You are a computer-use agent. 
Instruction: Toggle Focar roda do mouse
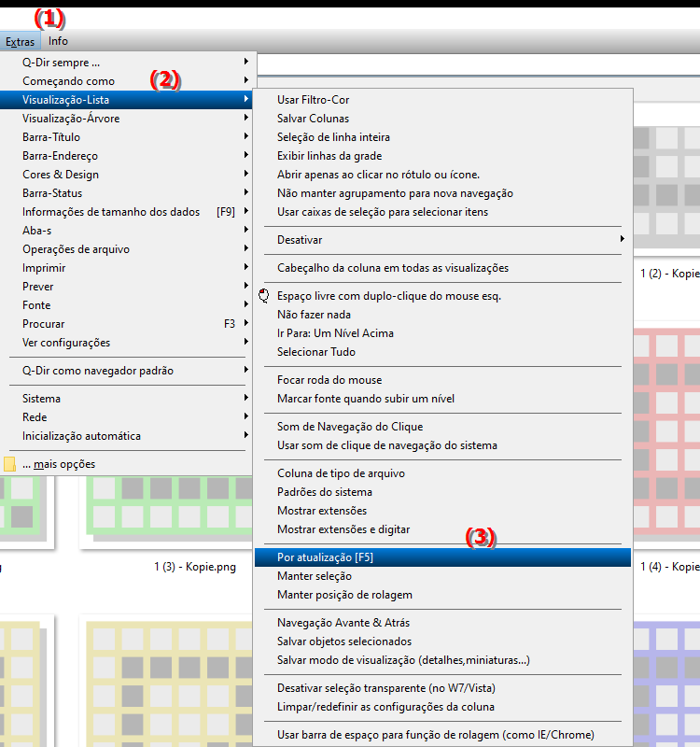click(x=442, y=380)
